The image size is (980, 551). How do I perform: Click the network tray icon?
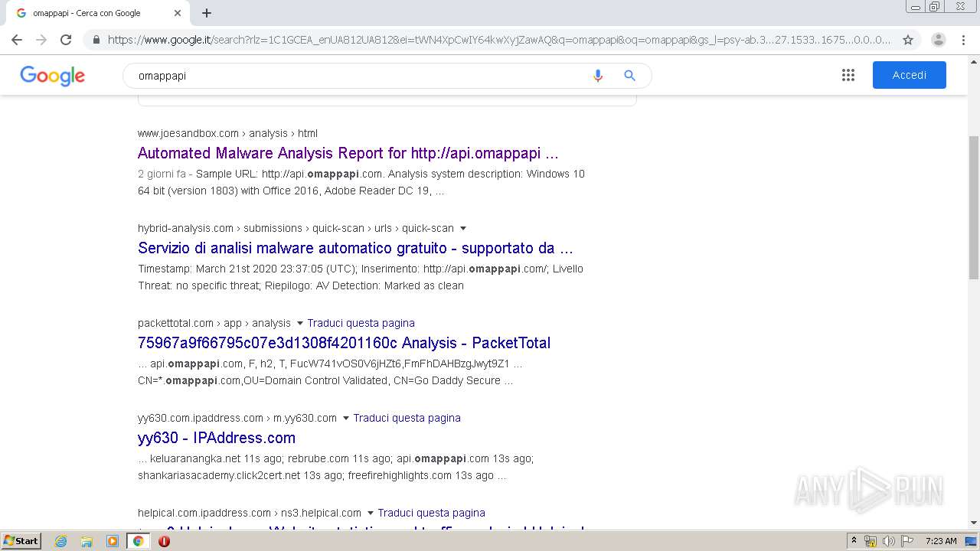pyautogui.click(x=871, y=541)
